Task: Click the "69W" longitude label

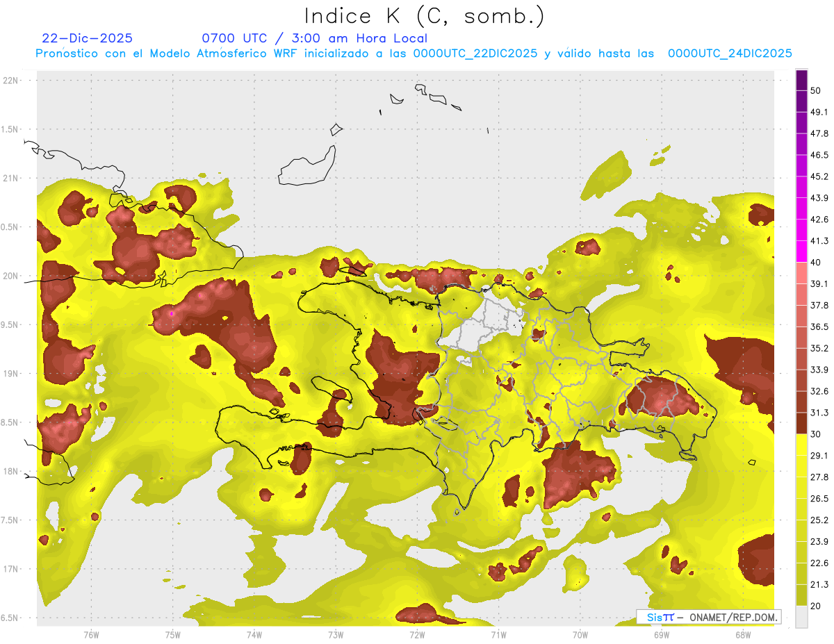Action: click(x=661, y=635)
